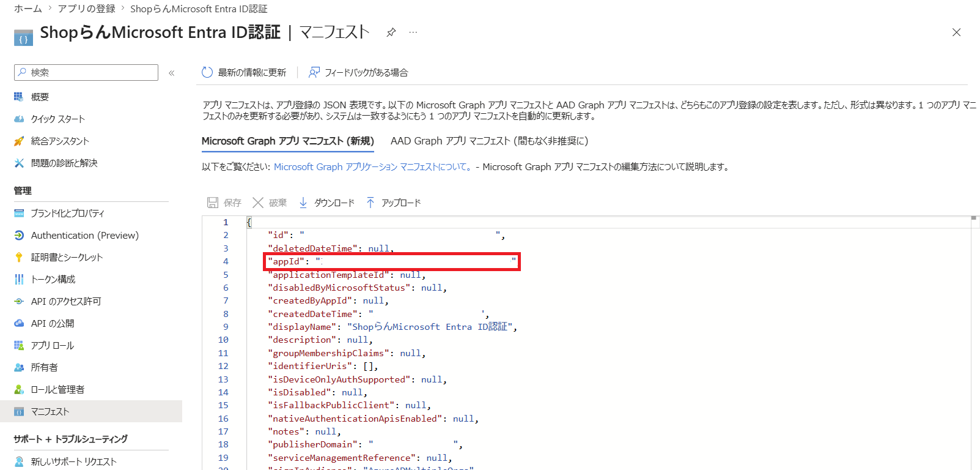Click the ロールと管理者 icon
Image resolution: width=980 pixels, height=470 pixels.
pyautogui.click(x=19, y=389)
